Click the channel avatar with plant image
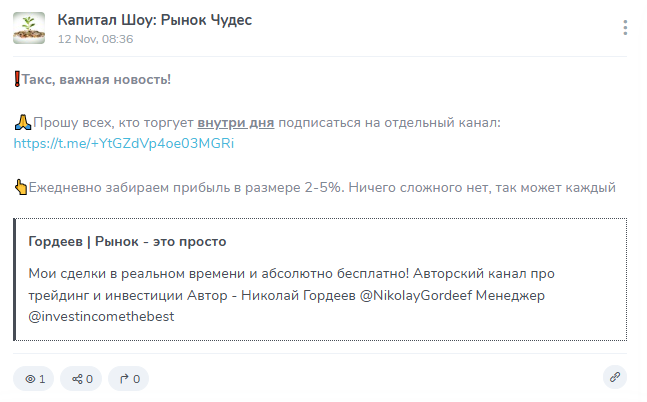 (29, 28)
